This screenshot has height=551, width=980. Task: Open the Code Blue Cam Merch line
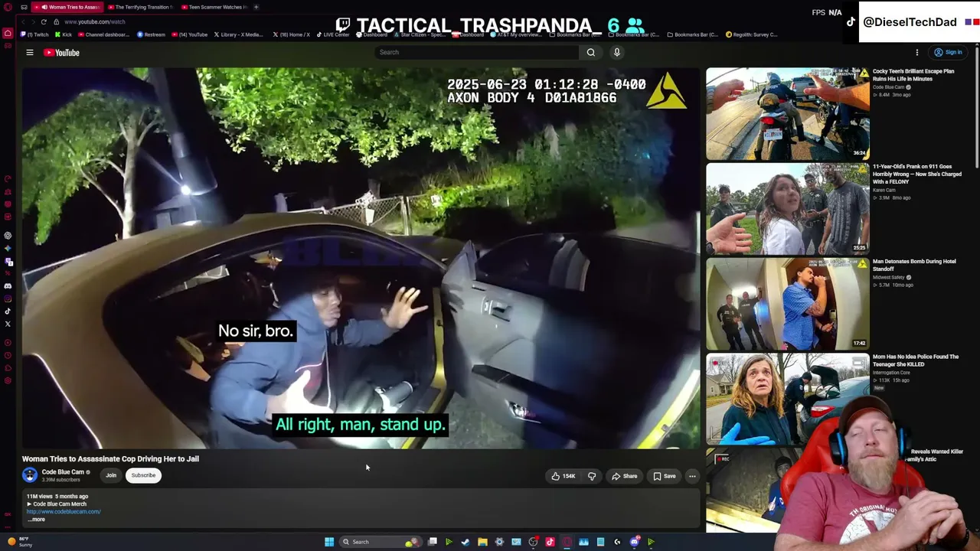57,504
